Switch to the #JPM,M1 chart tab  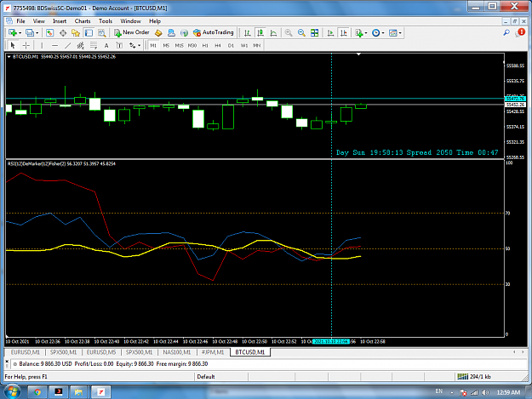pos(213,352)
